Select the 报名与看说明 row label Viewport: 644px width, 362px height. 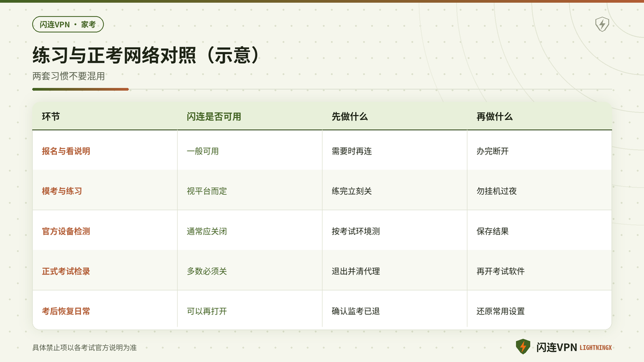pyautogui.click(x=66, y=151)
